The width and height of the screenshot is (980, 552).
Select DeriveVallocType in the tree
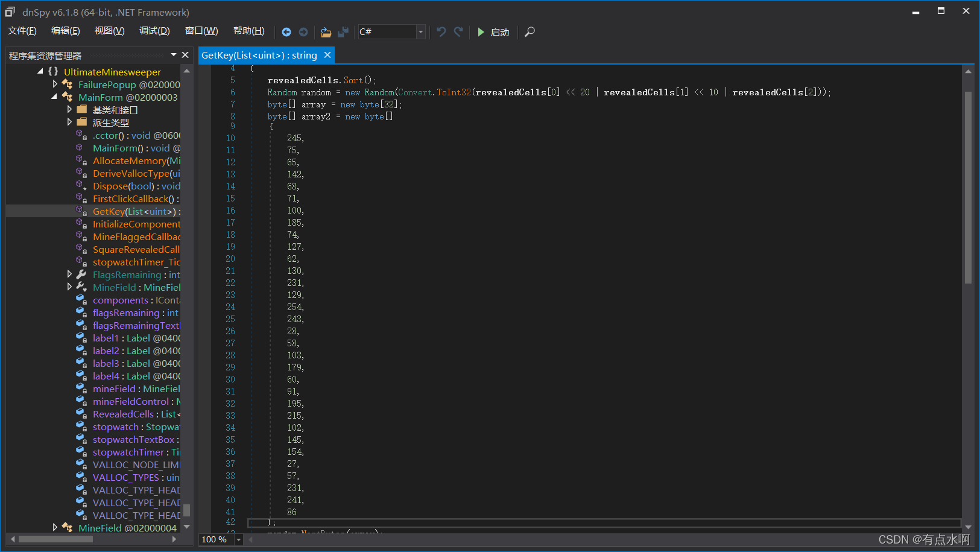tap(136, 173)
